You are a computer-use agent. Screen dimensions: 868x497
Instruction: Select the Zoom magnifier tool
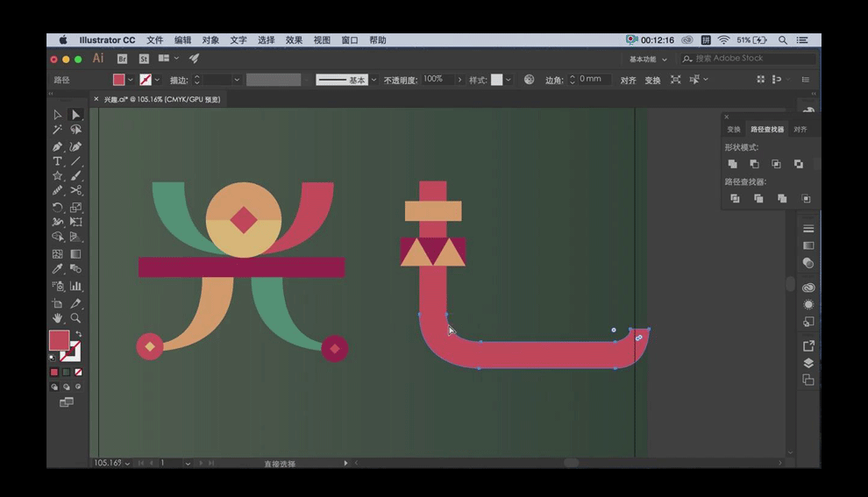[x=76, y=317]
